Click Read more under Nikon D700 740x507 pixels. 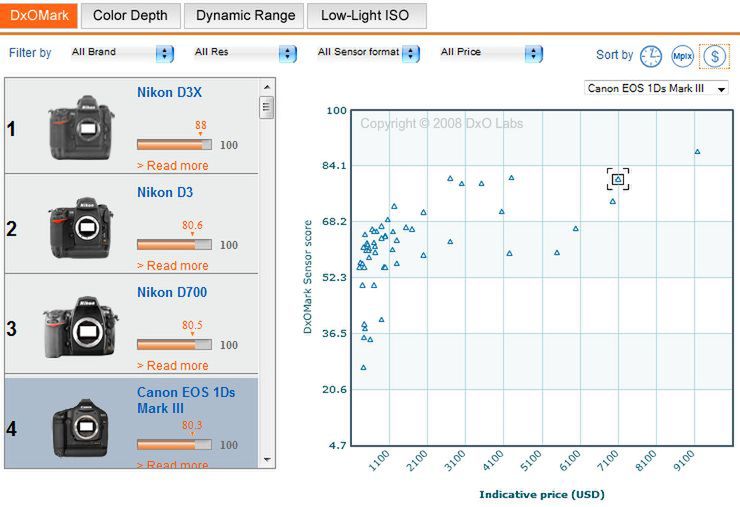point(173,366)
